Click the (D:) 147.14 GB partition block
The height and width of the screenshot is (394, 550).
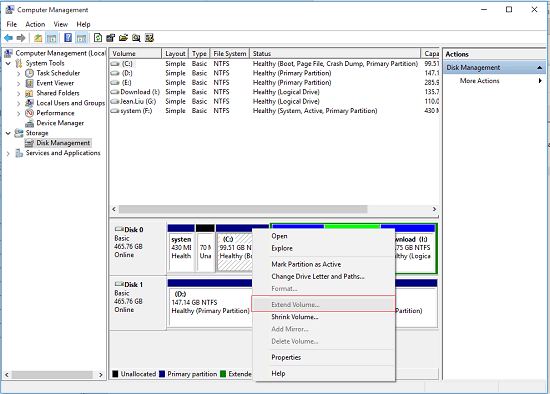tap(210, 304)
